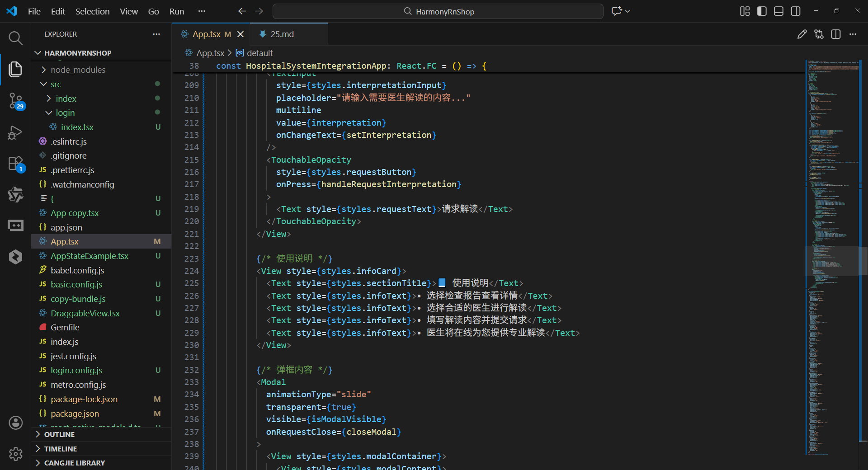Open the Run menu

(177, 11)
